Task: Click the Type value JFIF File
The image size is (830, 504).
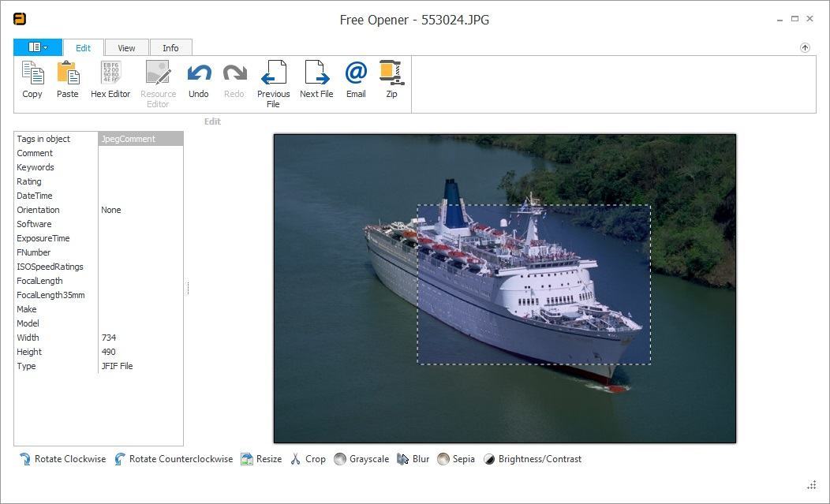Action: pyautogui.click(x=117, y=366)
